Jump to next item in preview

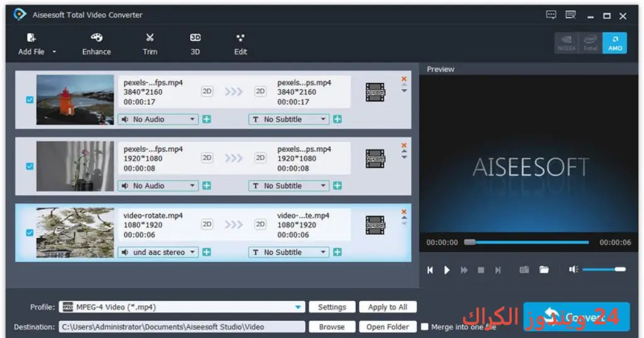(498, 270)
